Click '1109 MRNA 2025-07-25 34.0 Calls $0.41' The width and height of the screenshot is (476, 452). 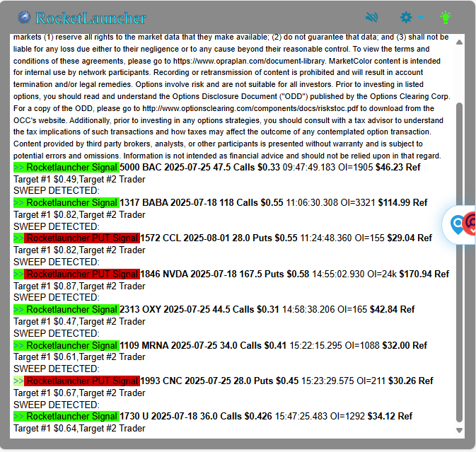tap(203, 345)
